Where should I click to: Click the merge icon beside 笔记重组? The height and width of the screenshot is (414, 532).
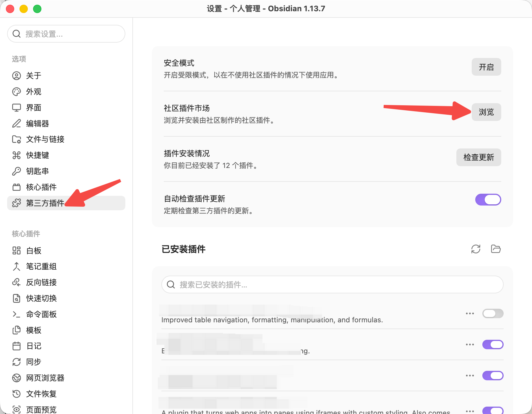pos(17,266)
